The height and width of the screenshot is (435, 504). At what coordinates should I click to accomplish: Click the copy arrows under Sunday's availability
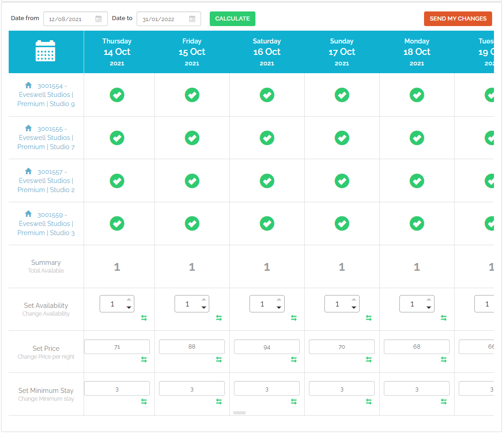click(x=369, y=318)
